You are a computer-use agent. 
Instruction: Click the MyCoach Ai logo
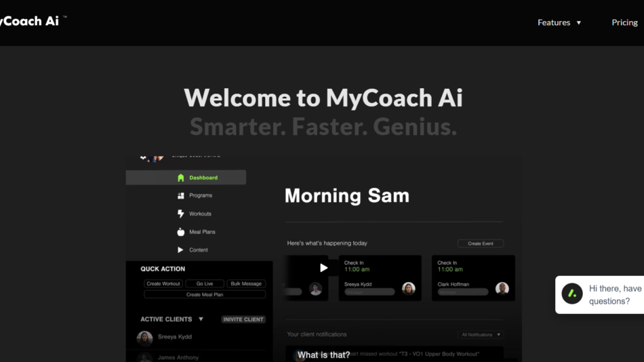[32, 21]
